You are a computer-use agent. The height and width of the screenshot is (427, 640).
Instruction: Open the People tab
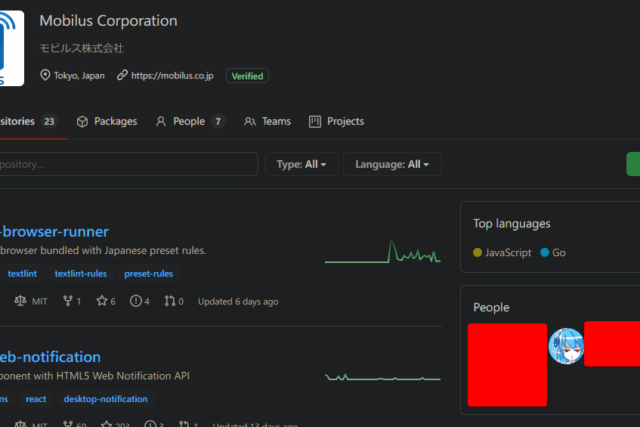pyautogui.click(x=190, y=121)
